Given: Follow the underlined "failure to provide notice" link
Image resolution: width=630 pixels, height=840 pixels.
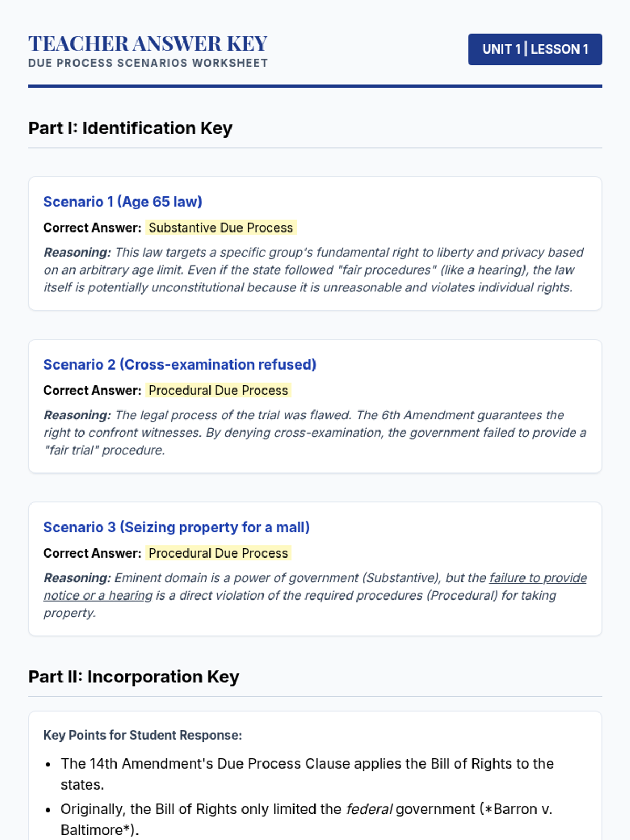Looking at the screenshot, I should pyautogui.click(x=538, y=578).
